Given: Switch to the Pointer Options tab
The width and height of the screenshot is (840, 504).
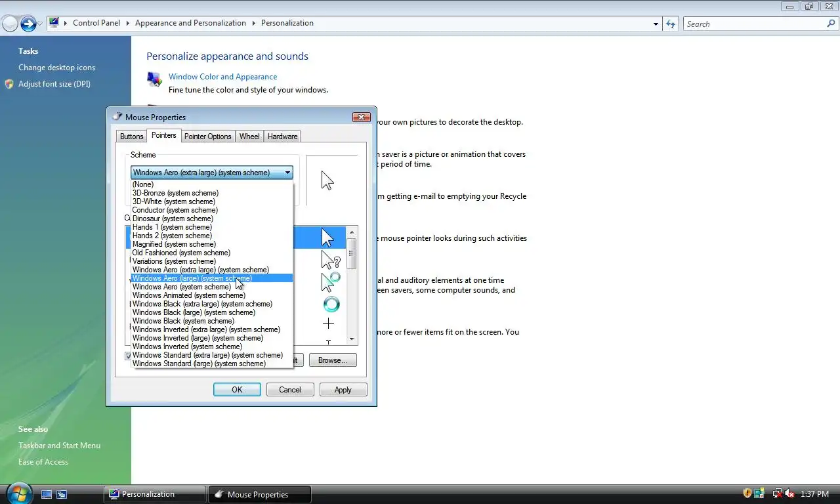Looking at the screenshot, I should click(207, 136).
